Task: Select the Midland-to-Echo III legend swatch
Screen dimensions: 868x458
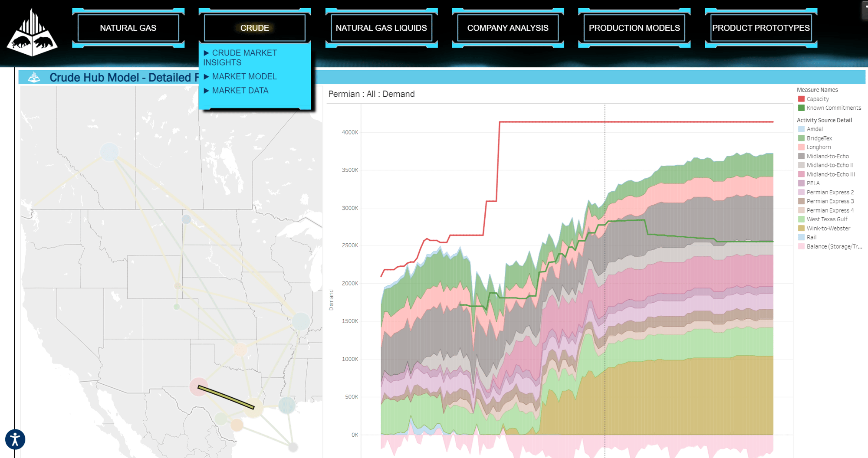Action: point(801,174)
